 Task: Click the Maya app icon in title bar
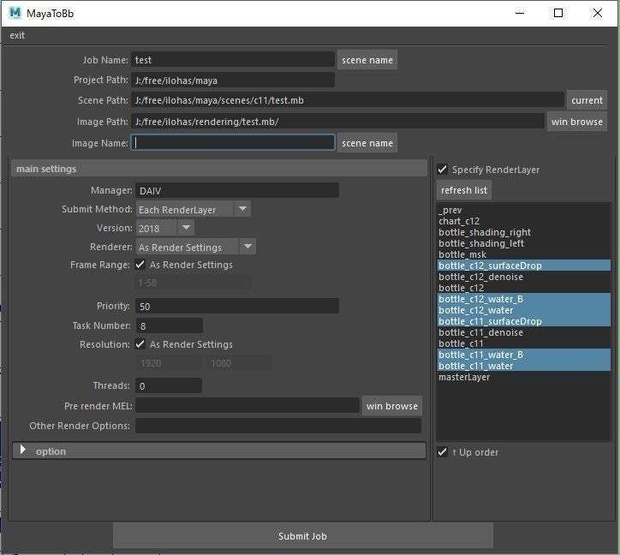tap(15, 13)
